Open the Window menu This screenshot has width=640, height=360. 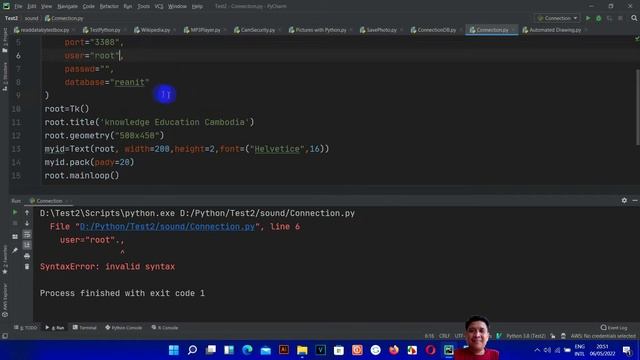pos(177,6)
